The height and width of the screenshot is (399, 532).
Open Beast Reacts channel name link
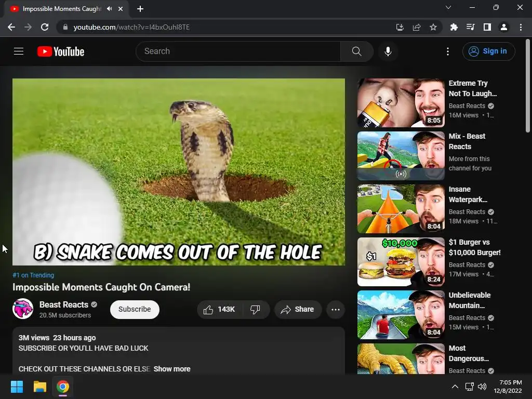point(64,304)
